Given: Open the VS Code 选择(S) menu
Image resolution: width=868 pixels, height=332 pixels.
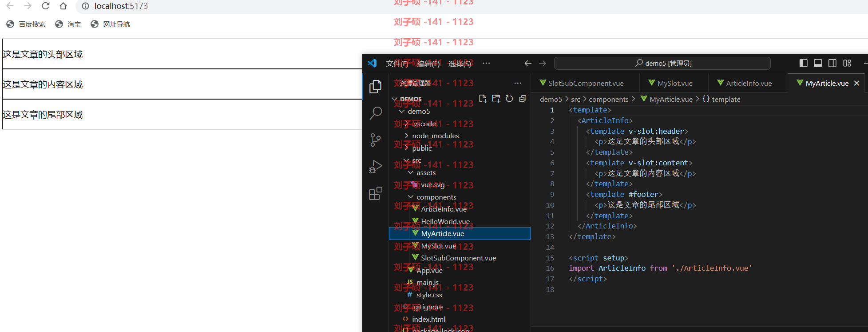Looking at the screenshot, I should tap(460, 64).
